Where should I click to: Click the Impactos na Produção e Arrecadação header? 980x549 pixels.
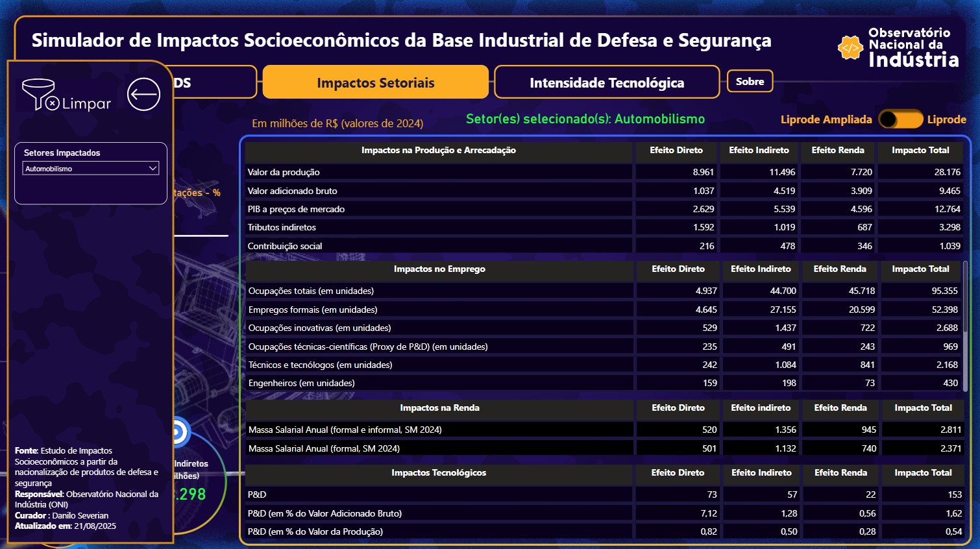click(x=438, y=151)
